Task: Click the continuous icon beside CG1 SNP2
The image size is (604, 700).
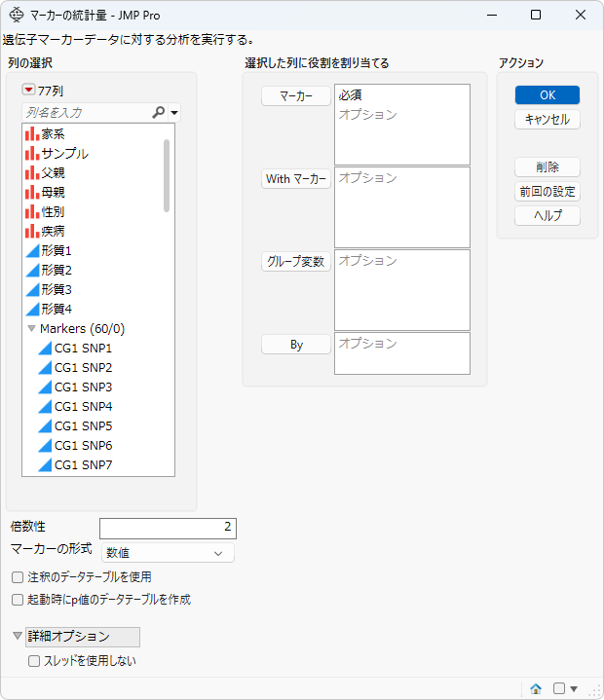Action: pos(45,367)
